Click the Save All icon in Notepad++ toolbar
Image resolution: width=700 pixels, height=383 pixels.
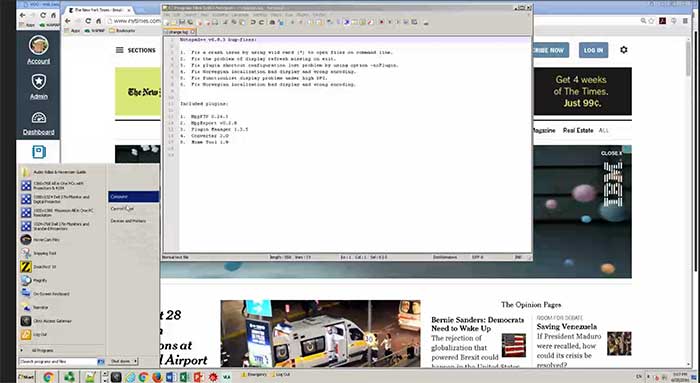click(x=190, y=22)
